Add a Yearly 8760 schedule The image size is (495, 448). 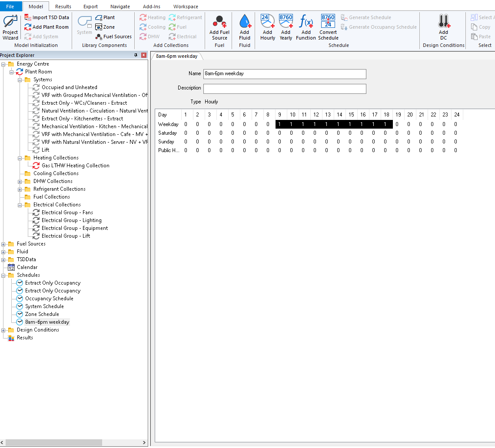tap(286, 27)
